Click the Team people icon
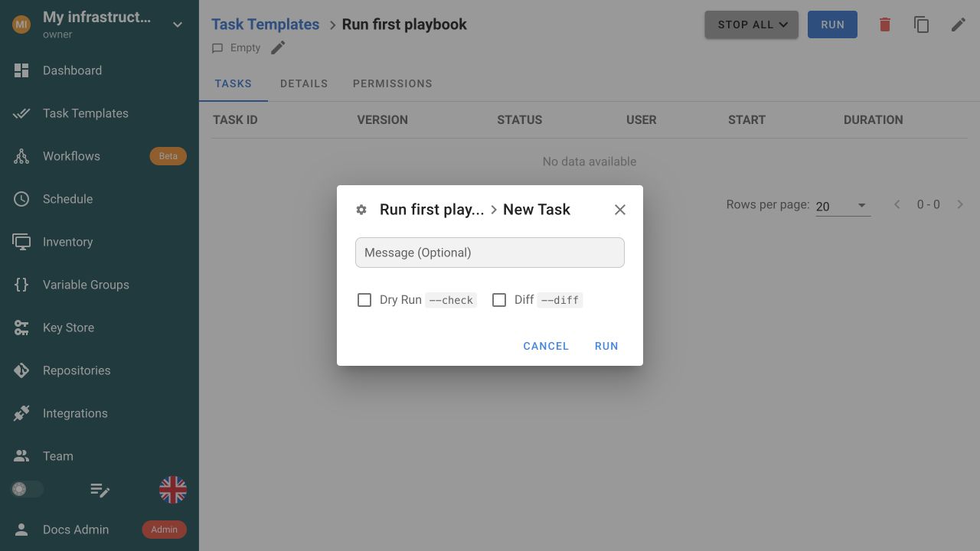The width and height of the screenshot is (980, 551). pos(21,456)
